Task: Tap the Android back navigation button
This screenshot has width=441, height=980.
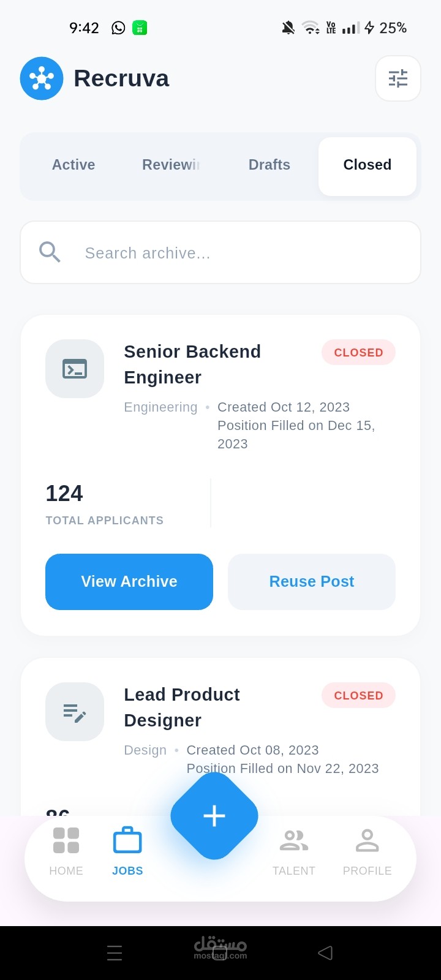Action: coord(325,952)
